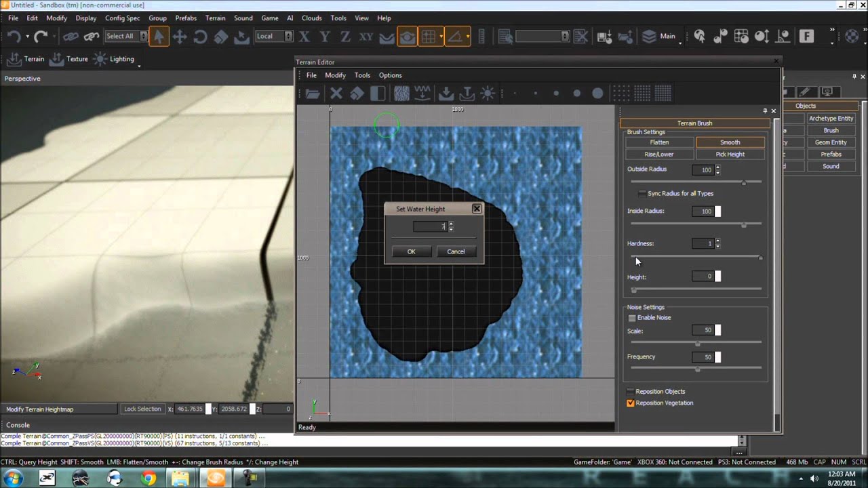This screenshot has width=868, height=488.
Task: Toggle the Follow terrain icon
Action: point(387,37)
